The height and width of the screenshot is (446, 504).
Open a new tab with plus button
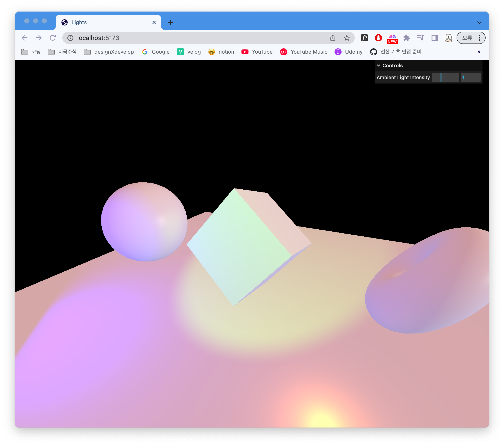click(171, 22)
